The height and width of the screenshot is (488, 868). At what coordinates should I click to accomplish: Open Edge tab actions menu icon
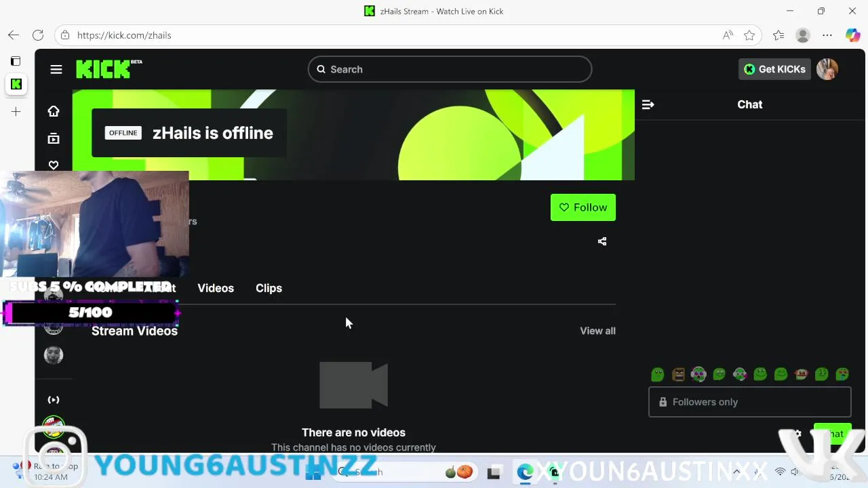click(16, 61)
